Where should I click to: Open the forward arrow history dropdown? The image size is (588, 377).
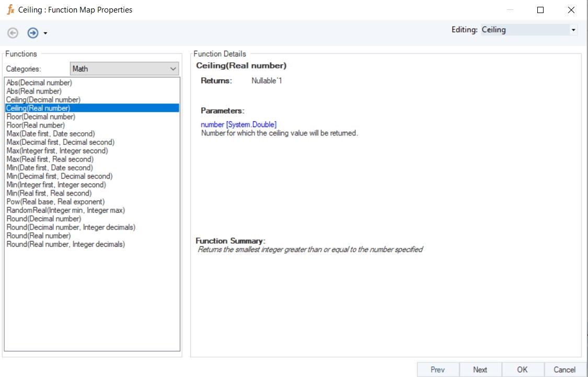(45, 33)
